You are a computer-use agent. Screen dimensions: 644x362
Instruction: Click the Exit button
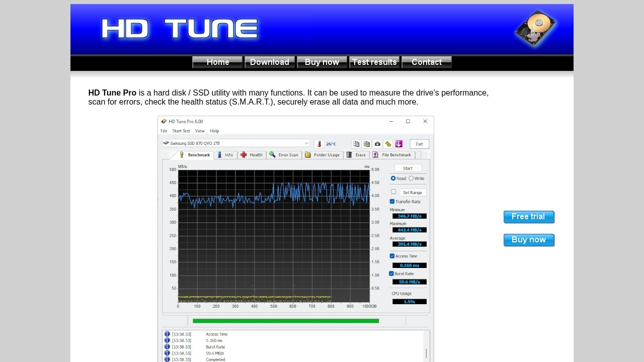pyautogui.click(x=419, y=144)
